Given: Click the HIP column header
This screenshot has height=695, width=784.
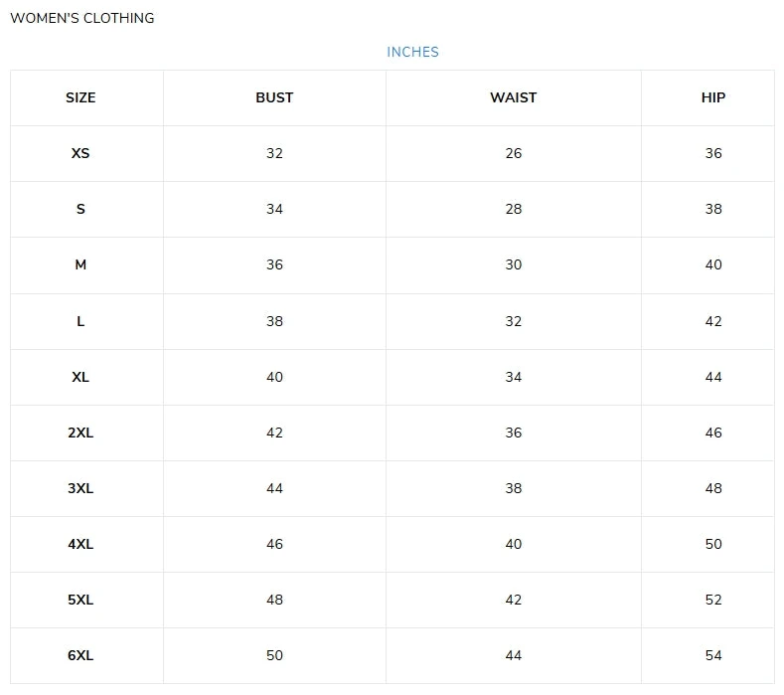Looking at the screenshot, I should pyautogui.click(x=713, y=97).
